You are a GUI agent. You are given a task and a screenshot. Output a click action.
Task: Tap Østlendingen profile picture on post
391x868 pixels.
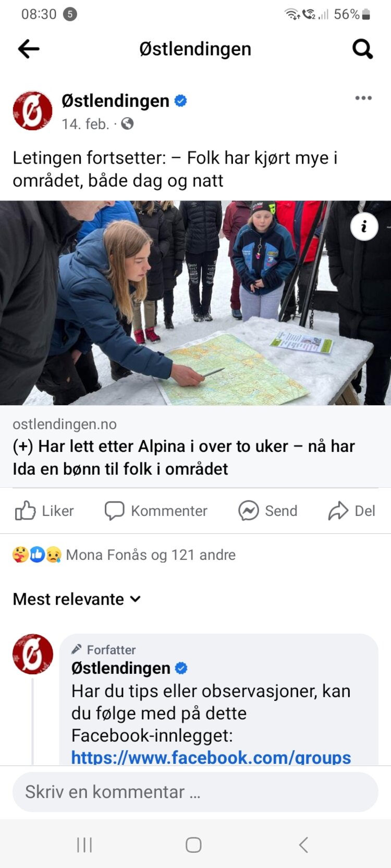32,110
